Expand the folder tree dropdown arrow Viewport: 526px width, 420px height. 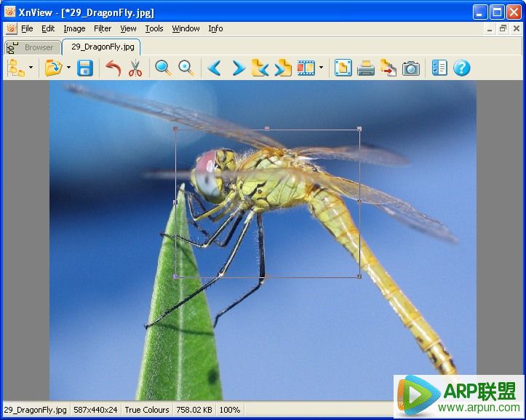point(31,68)
